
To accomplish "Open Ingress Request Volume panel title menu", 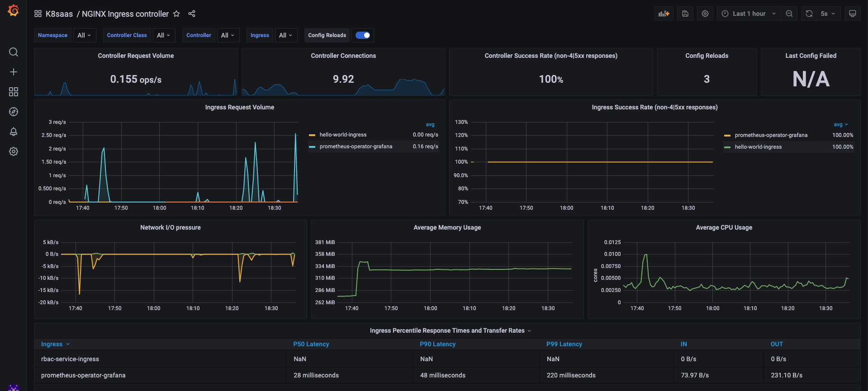I will pyautogui.click(x=239, y=107).
